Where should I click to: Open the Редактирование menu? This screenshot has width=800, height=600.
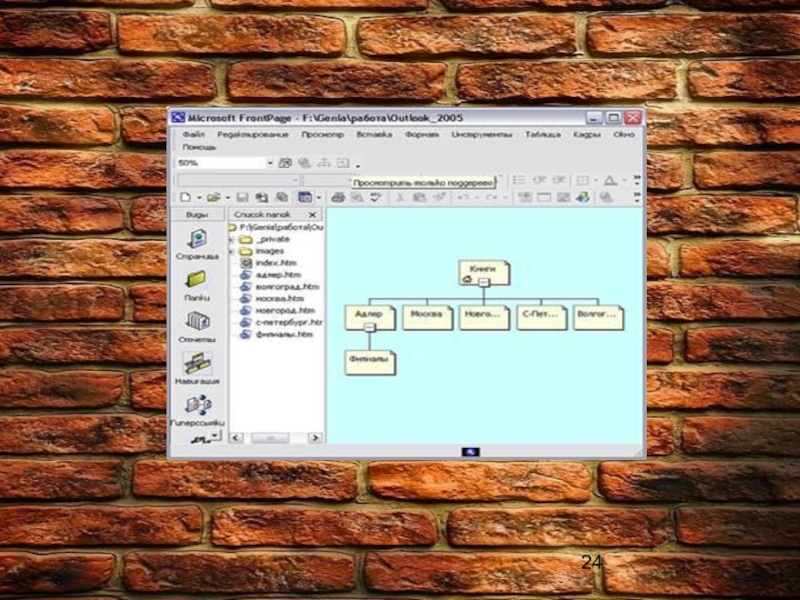(253, 135)
